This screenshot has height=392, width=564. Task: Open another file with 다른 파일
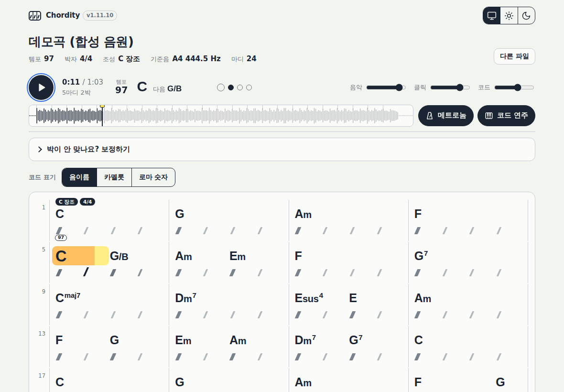pos(514,56)
